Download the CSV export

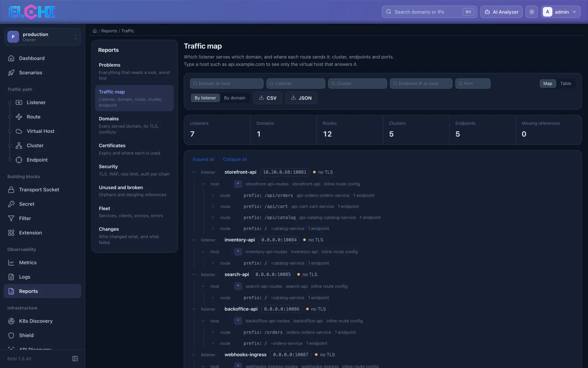click(x=268, y=98)
